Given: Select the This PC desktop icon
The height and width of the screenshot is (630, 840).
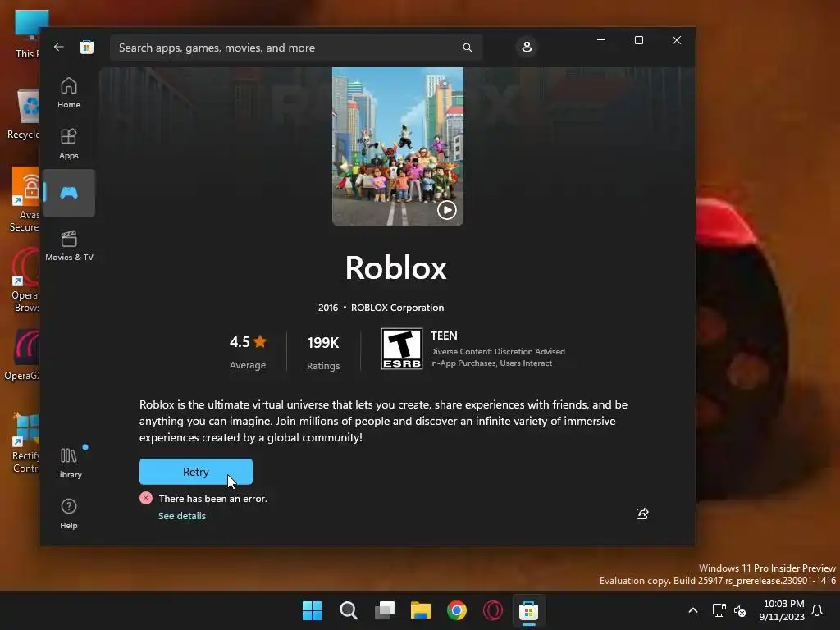Looking at the screenshot, I should 27,34.
